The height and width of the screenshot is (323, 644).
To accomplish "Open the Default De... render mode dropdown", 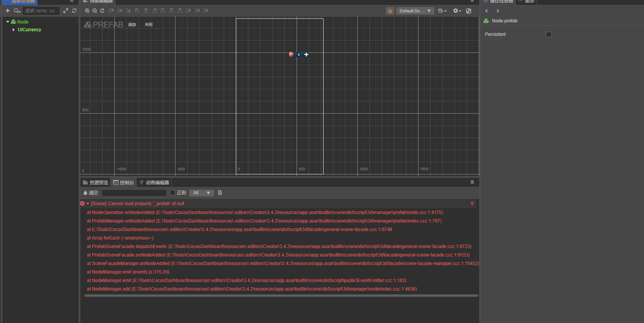I will click(x=415, y=11).
